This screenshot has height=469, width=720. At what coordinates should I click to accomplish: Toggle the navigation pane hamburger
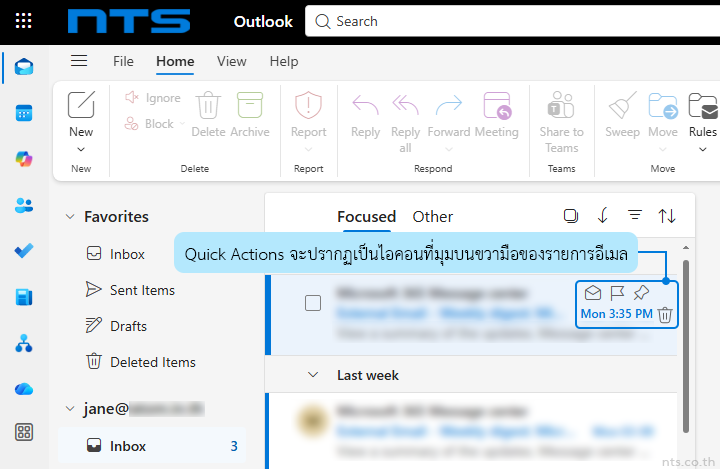click(79, 61)
